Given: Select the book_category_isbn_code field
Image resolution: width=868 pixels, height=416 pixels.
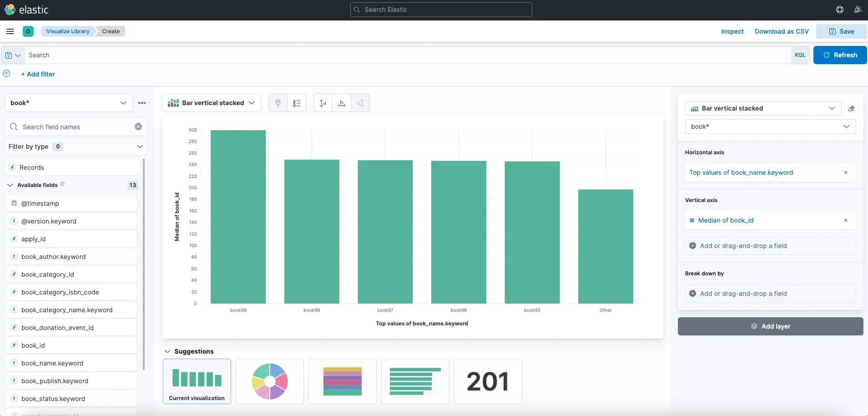Looking at the screenshot, I should 71,292.
